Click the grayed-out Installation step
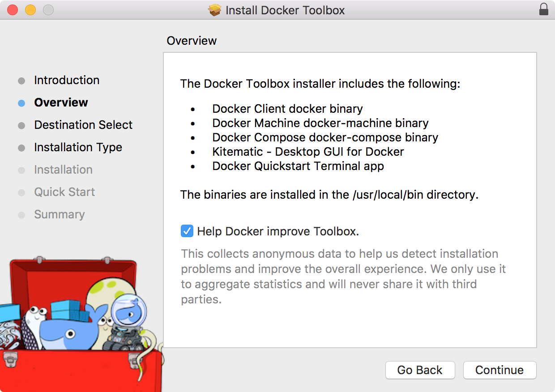The image size is (555, 392). (x=63, y=170)
